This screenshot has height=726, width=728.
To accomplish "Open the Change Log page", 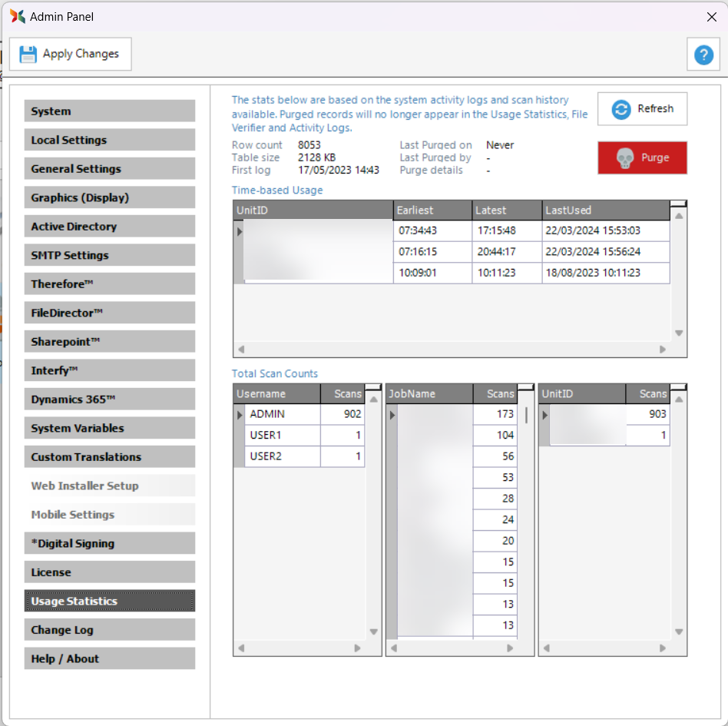I will (109, 630).
